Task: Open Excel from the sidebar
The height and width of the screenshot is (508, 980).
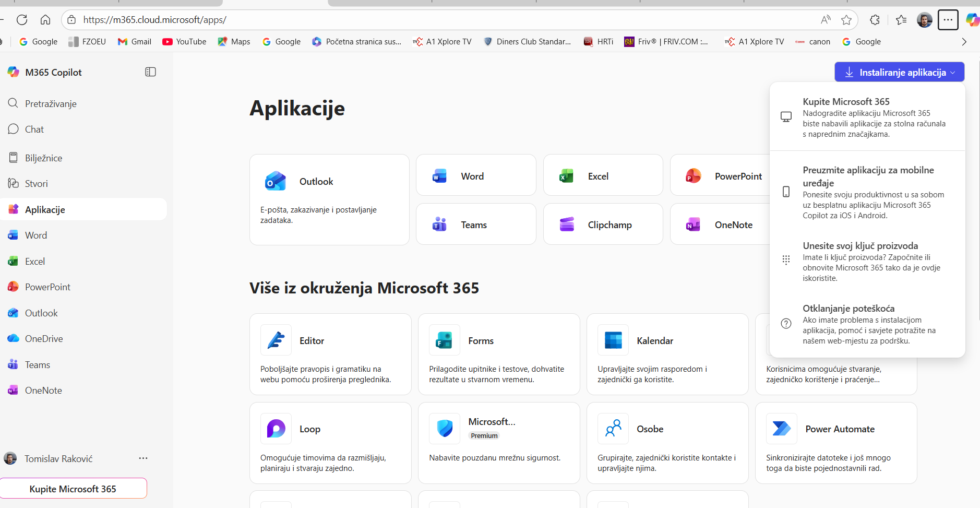Action: coord(83,261)
